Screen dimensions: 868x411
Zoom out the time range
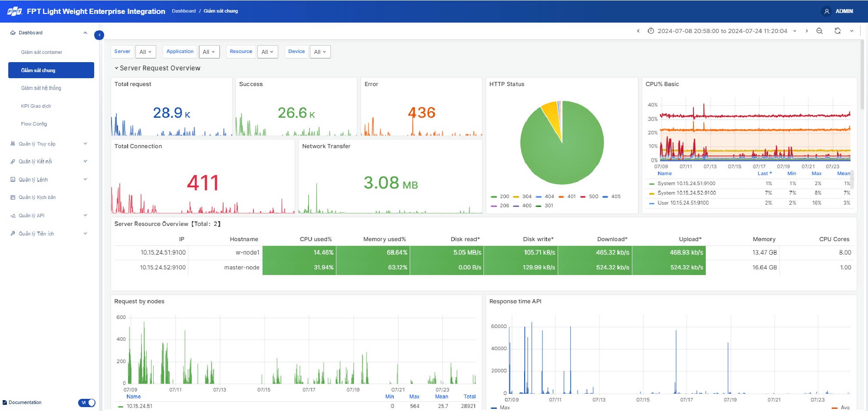819,31
